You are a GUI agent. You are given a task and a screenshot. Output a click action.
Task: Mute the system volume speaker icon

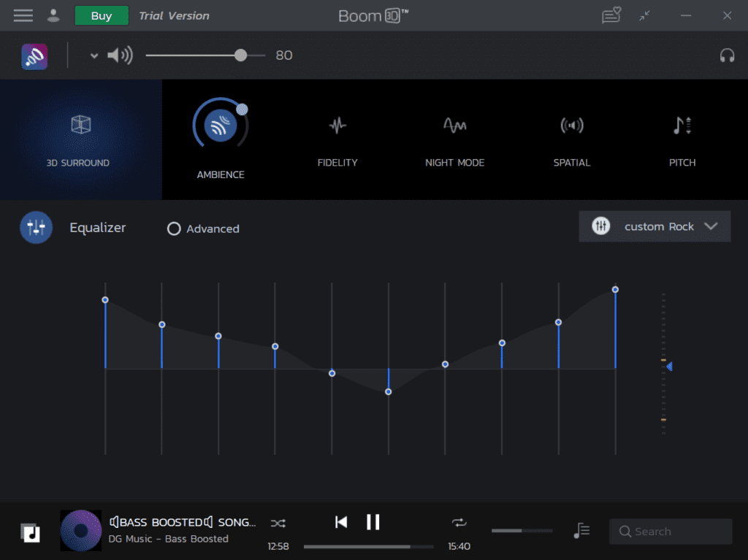point(120,55)
